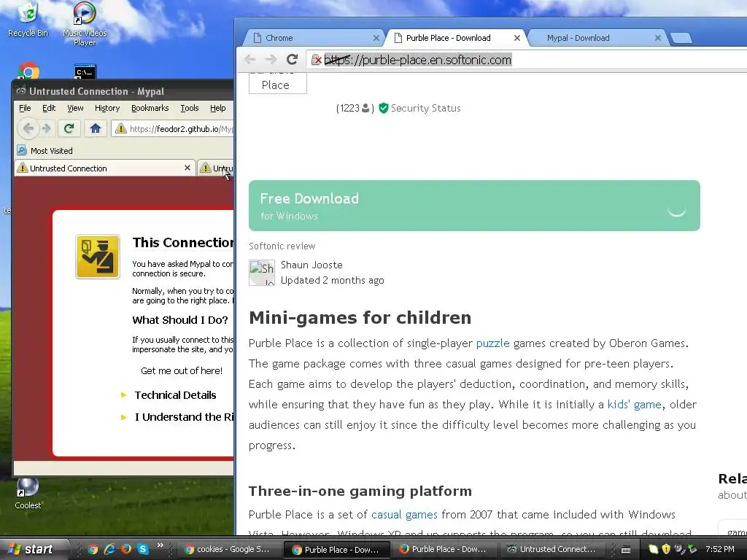Expand the Quick Launch overflow chevron
Screen dimensions: 747x560
coord(160,545)
